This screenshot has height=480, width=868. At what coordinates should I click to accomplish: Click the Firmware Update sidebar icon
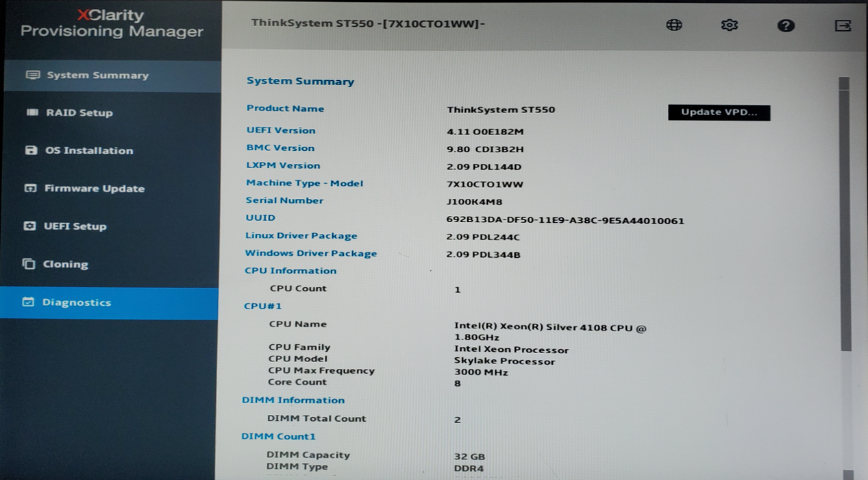click(x=30, y=188)
